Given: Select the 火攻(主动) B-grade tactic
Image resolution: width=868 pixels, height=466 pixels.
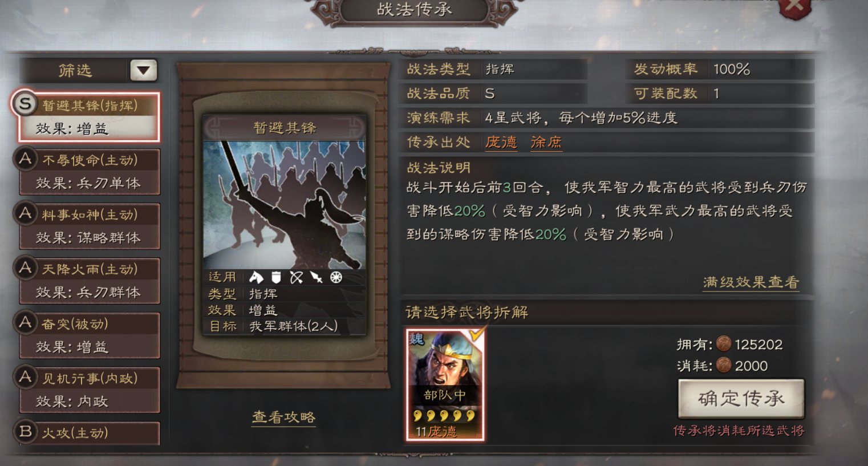Looking at the screenshot, I should tap(90, 433).
